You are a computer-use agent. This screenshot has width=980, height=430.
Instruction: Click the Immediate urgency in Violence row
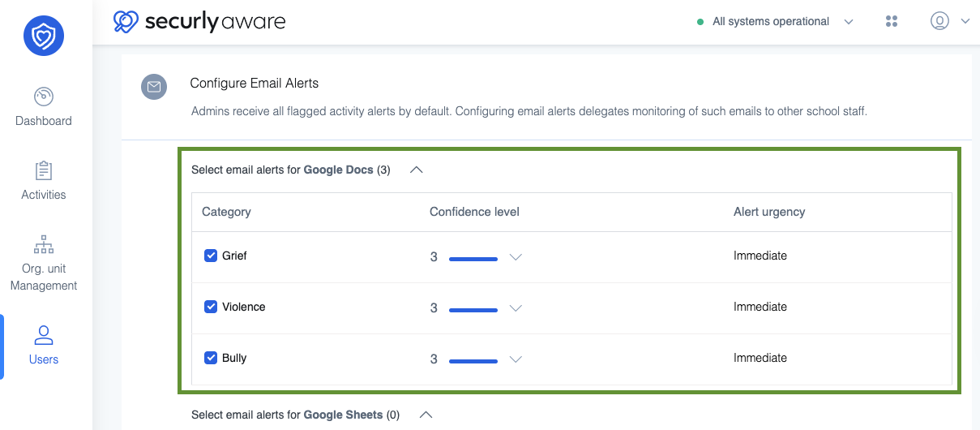[760, 307]
